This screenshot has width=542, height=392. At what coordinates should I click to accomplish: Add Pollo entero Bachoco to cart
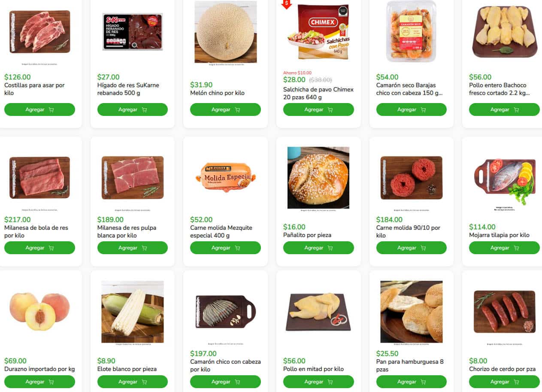[x=504, y=109]
